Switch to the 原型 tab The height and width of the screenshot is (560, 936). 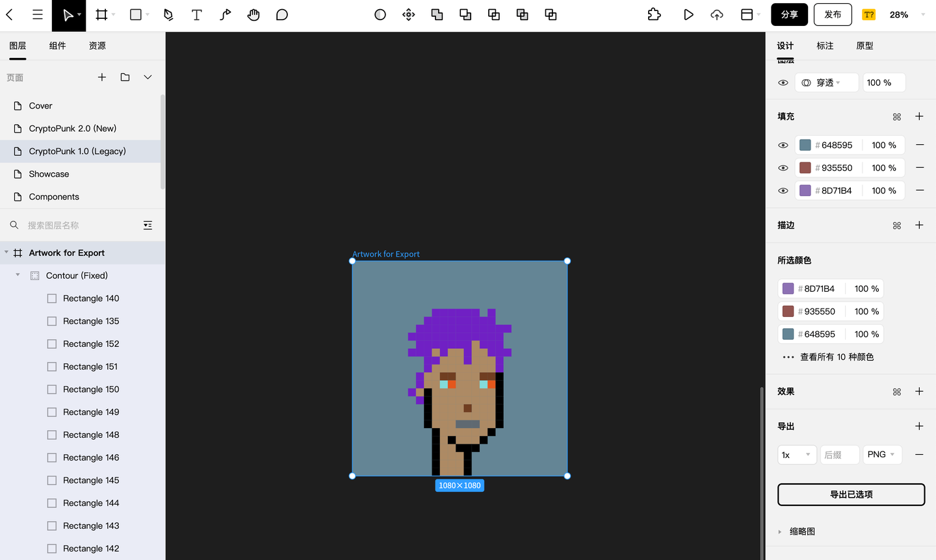click(x=864, y=45)
